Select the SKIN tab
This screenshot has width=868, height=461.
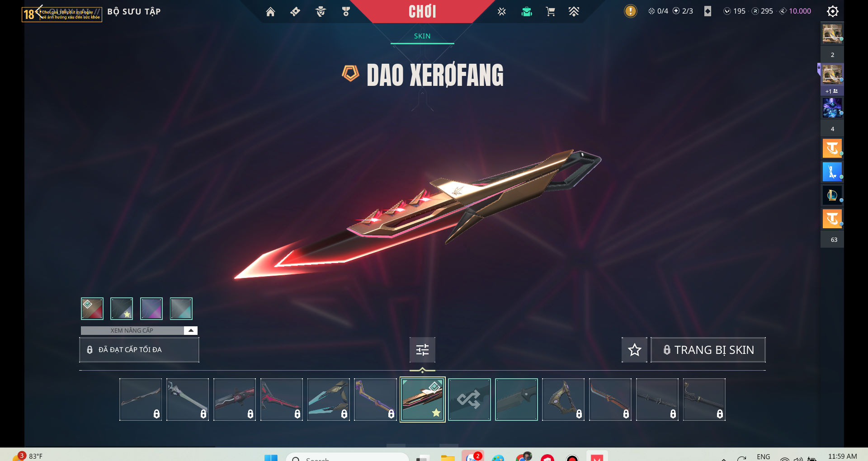[x=422, y=36]
